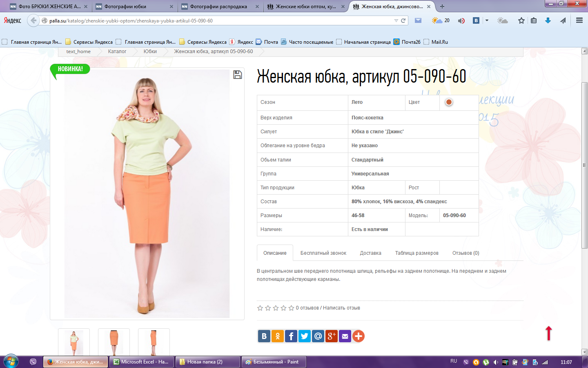Open the Yandex logo button
This screenshot has height=368, width=588.
13,20
